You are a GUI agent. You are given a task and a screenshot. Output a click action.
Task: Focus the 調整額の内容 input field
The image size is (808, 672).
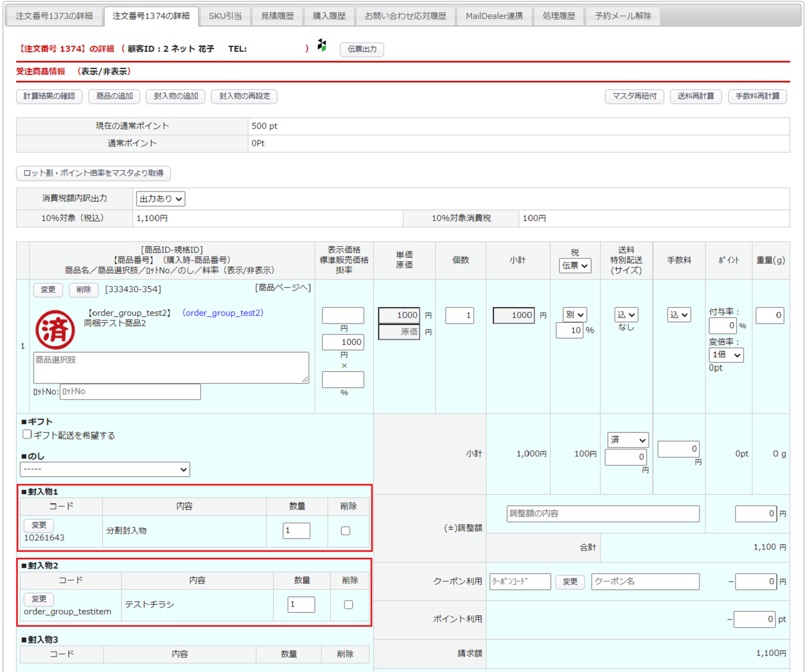click(603, 514)
